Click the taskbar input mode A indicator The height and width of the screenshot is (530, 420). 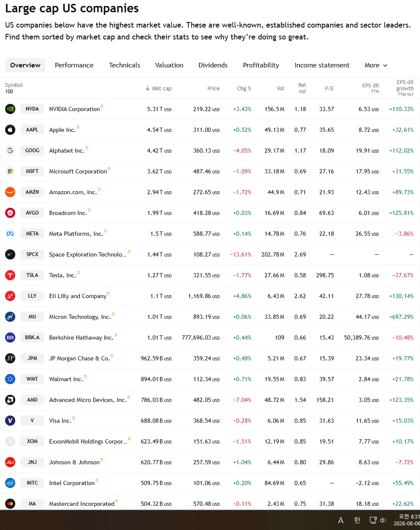(x=341, y=520)
